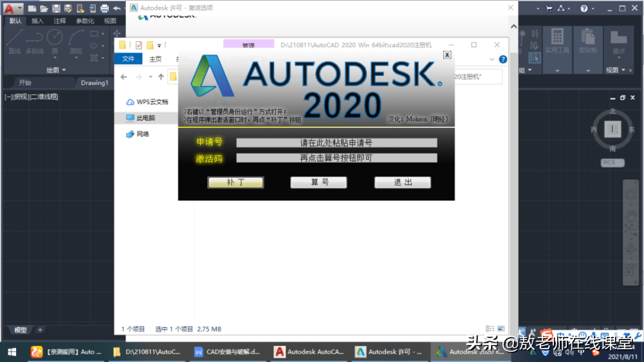
Task: Close the keygen with its X button
Action: [x=447, y=55]
